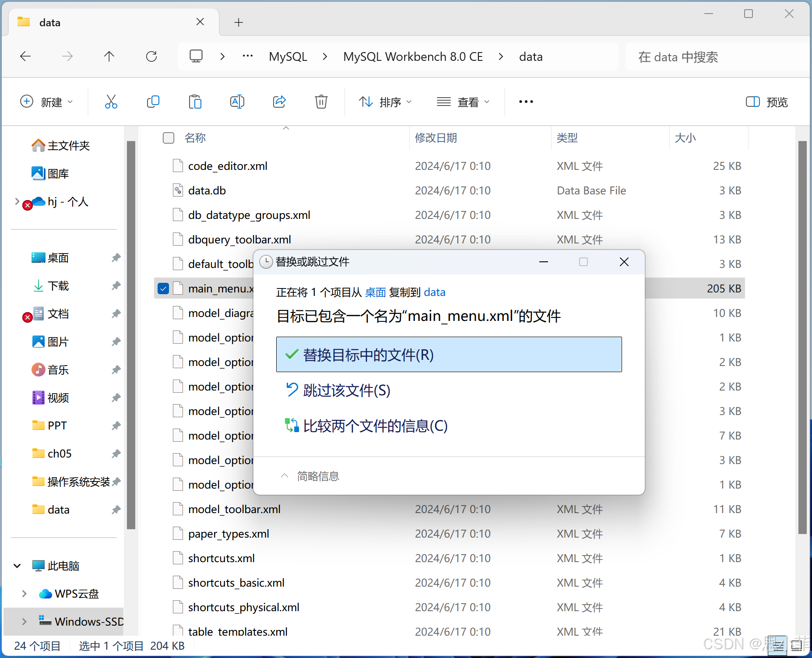Click the data breadcrumb segment
812x658 pixels.
531,56
